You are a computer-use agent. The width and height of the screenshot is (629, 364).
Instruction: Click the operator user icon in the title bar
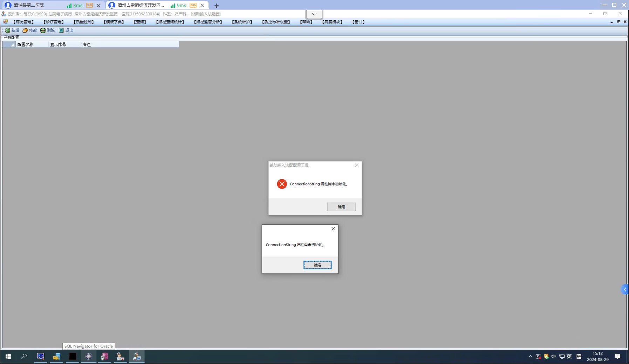tap(4, 14)
